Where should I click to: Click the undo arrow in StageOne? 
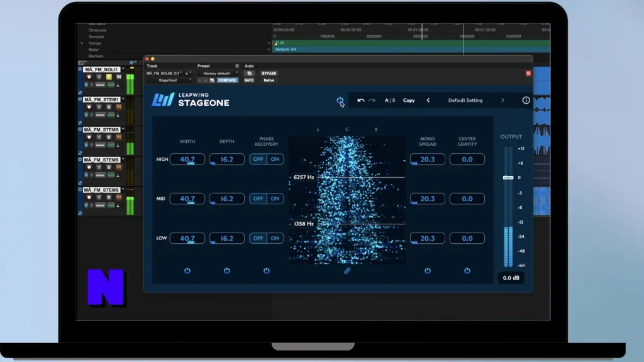coord(360,100)
